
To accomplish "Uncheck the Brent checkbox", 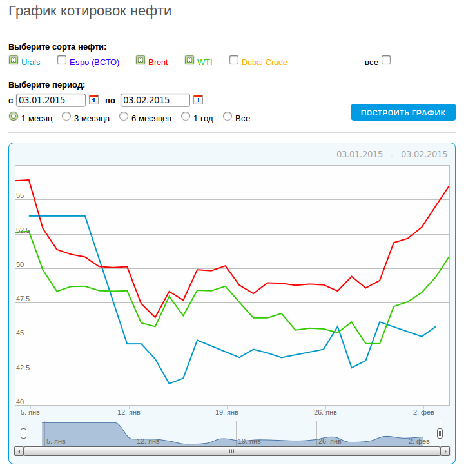I will pyautogui.click(x=140, y=60).
